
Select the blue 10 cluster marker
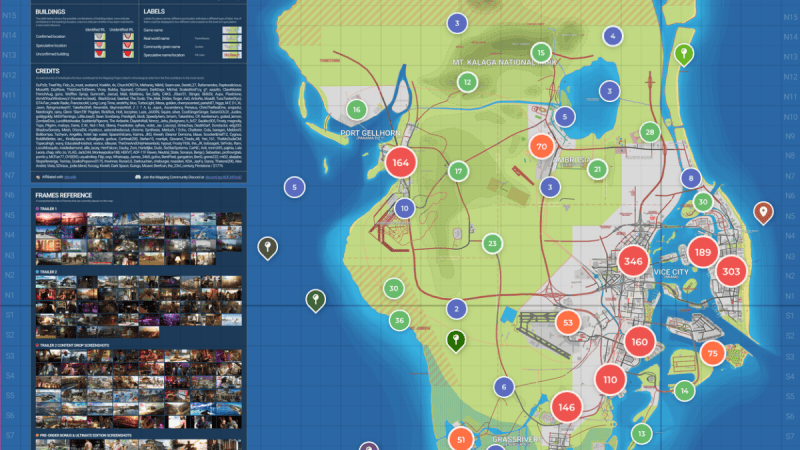click(405, 208)
